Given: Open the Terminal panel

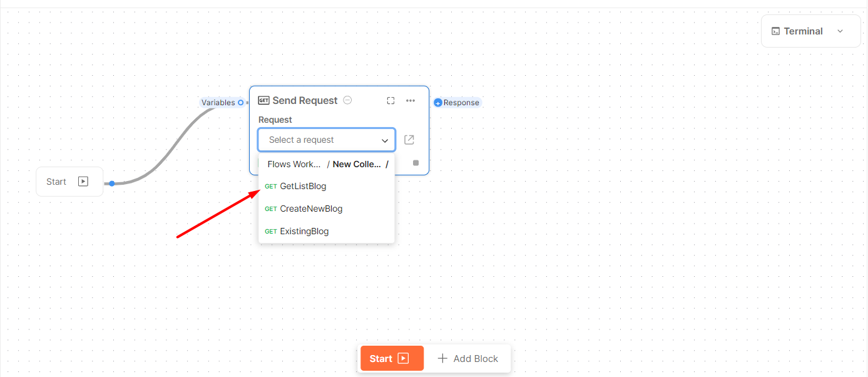Looking at the screenshot, I should pyautogui.click(x=797, y=31).
